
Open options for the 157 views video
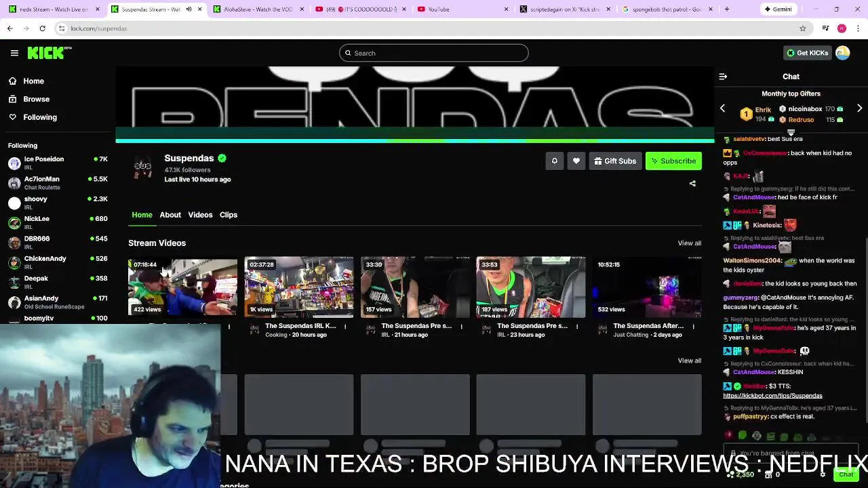(461, 326)
